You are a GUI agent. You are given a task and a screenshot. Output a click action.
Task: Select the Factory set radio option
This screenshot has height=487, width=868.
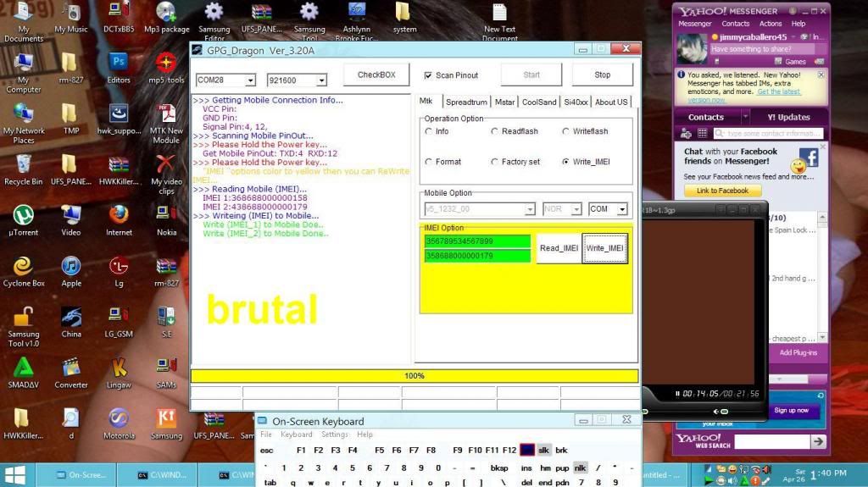coord(495,162)
